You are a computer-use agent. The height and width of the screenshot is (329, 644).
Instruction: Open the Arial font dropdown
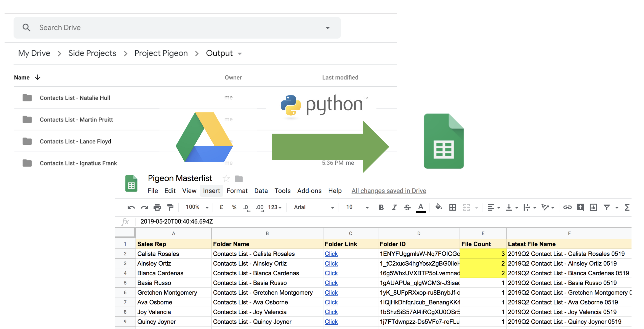pos(314,207)
